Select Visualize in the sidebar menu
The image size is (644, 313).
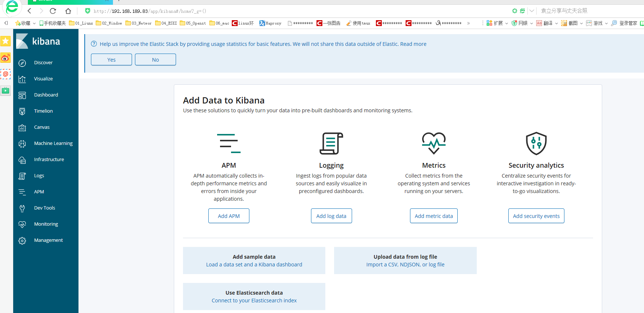tap(43, 79)
